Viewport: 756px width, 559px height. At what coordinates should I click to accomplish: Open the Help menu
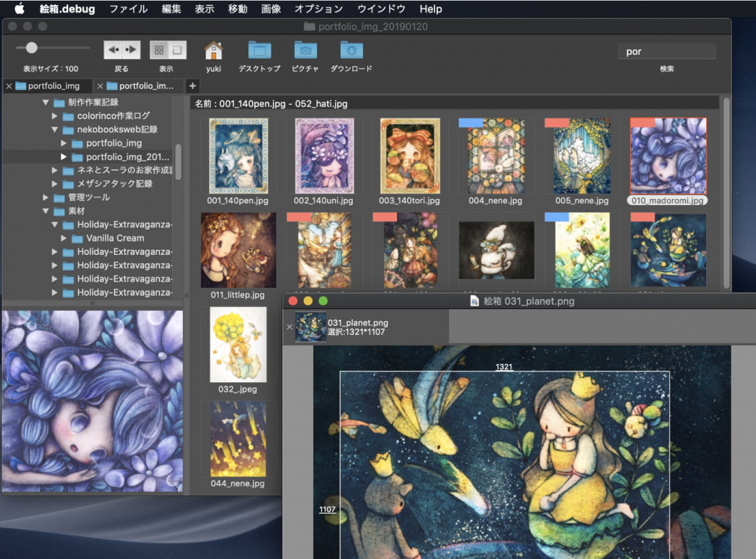tap(431, 9)
